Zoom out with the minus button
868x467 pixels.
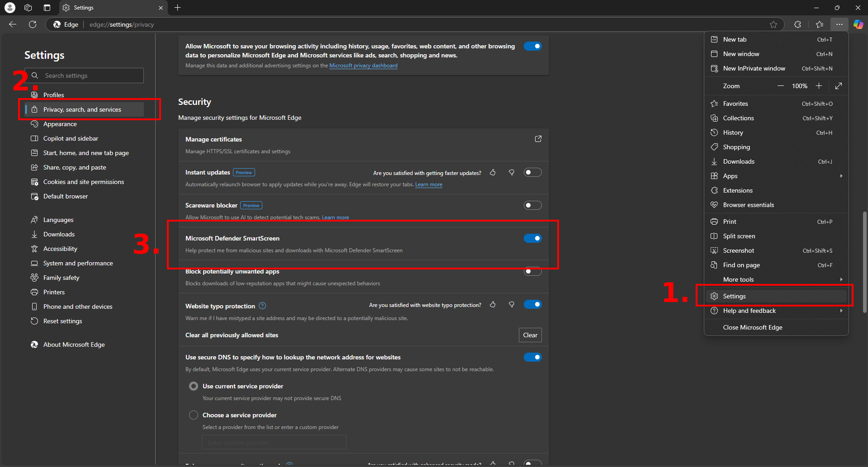781,86
